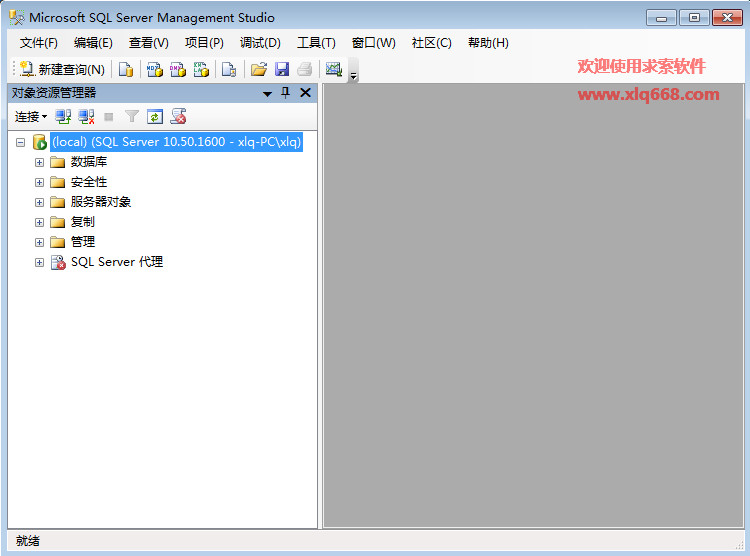Click the folder icon beside 服务器对象
750x556 pixels.
tap(57, 202)
